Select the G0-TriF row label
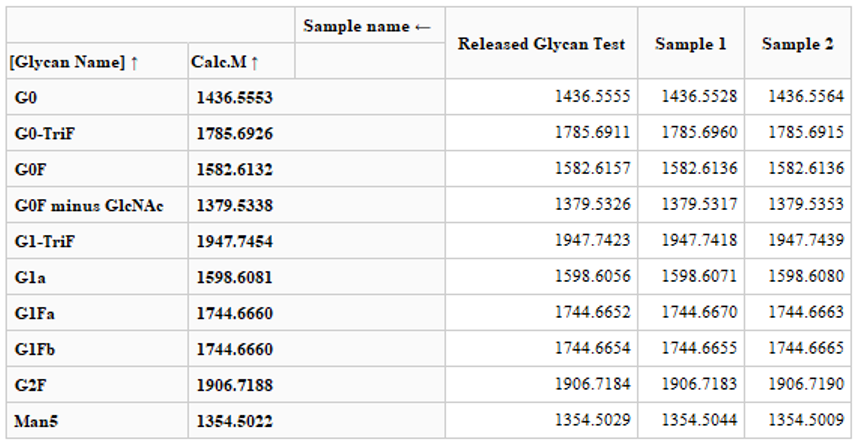 (x=45, y=134)
